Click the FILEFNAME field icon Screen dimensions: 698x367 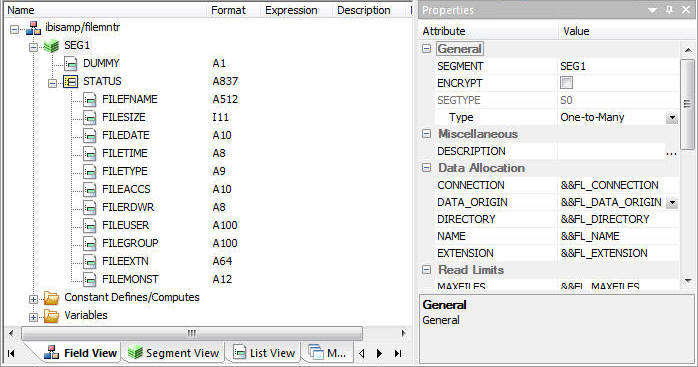click(89, 100)
